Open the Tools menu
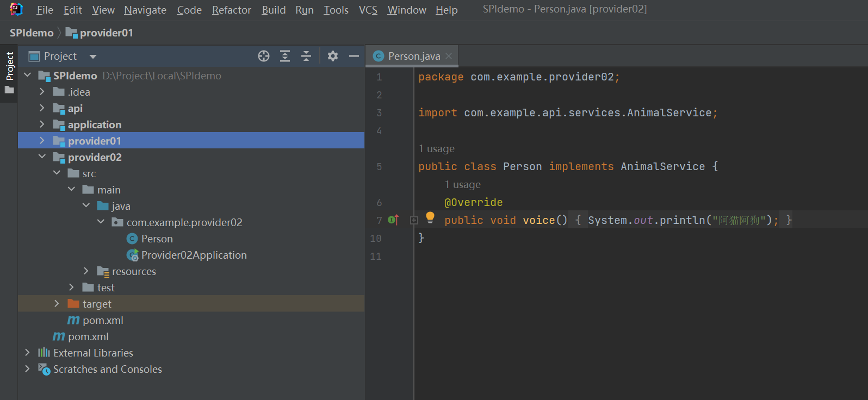Screen dimensions: 868x400 point(336,10)
